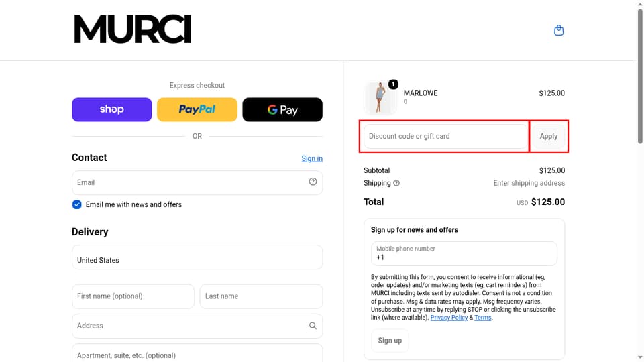This screenshot has width=644, height=362.
Task: Click the Delivery heading
Action: tap(90, 232)
